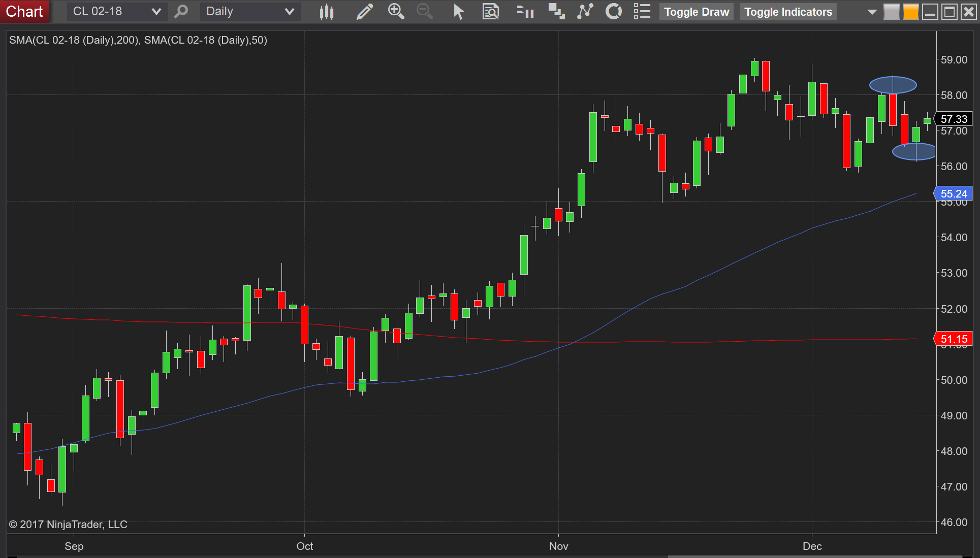The image size is (980, 558).
Task: Click the 57.33 current price marker
Action: pyautogui.click(x=954, y=119)
